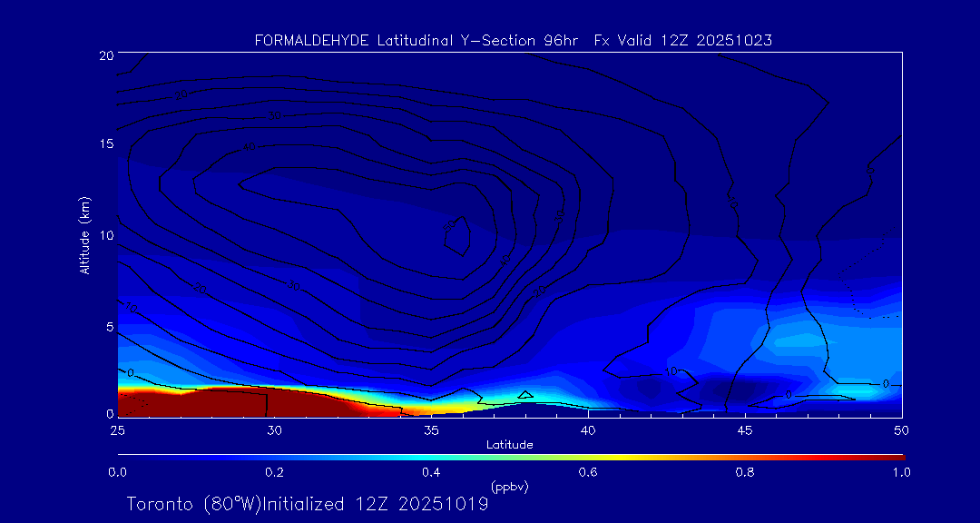This screenshot has width=980, height=523.
Task: Click the dark red end of color bar
Action: tap(894, 456)
